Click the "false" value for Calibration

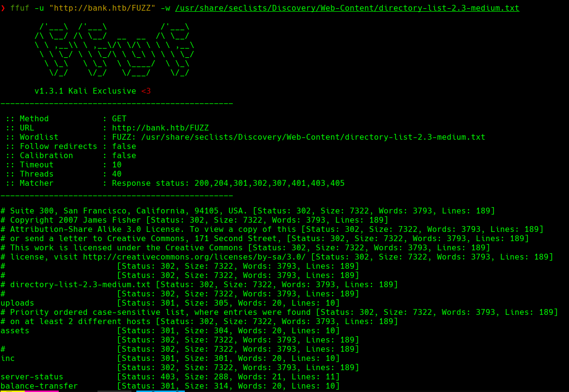click(x=124, y=156)
